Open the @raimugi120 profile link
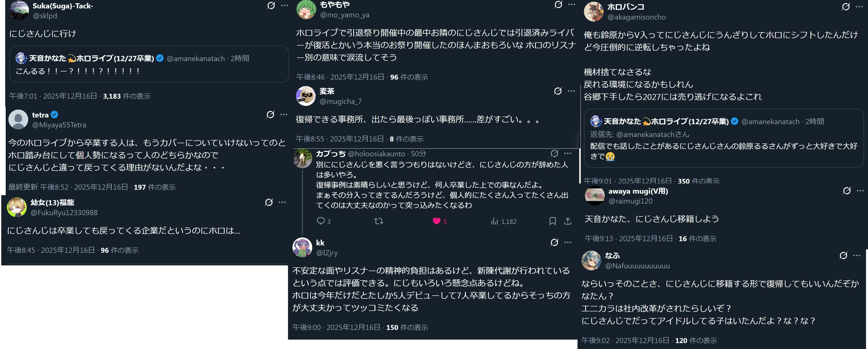The image size is (868, 349). pyautogui.click(x=630, y=201)
